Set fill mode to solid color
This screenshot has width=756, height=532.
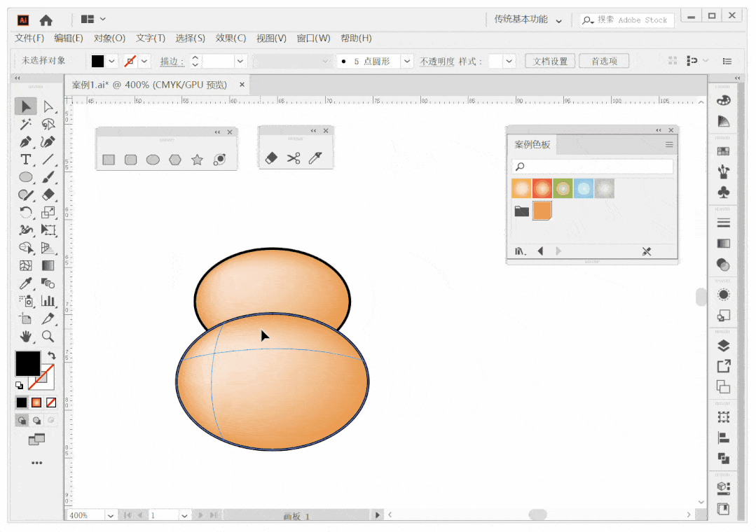point(22,402)
